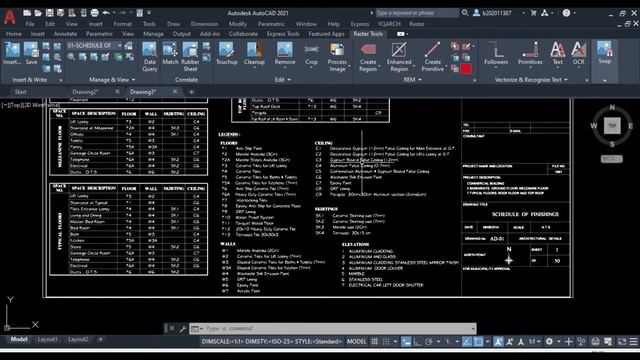Open the Process Image tool

[x=337, y=57]
